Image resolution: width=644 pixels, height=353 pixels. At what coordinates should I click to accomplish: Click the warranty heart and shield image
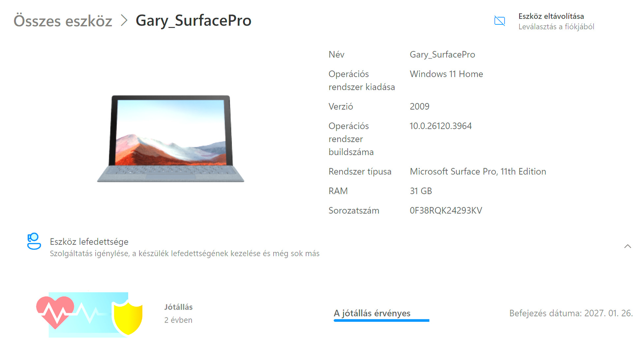89,315
